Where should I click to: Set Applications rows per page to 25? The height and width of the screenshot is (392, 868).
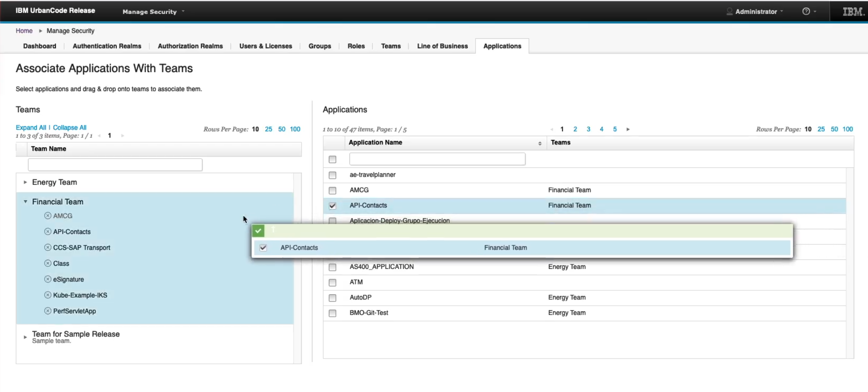[821, 129]
